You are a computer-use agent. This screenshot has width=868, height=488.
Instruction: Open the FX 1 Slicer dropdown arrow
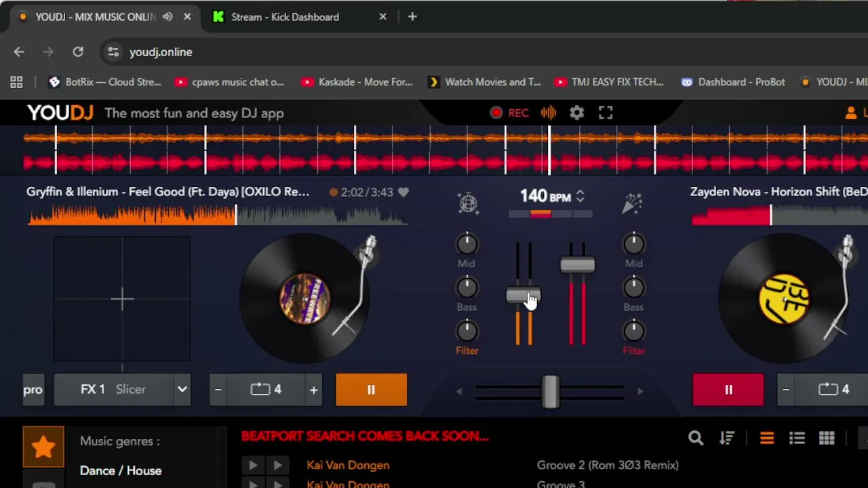[x=182, y=390]
